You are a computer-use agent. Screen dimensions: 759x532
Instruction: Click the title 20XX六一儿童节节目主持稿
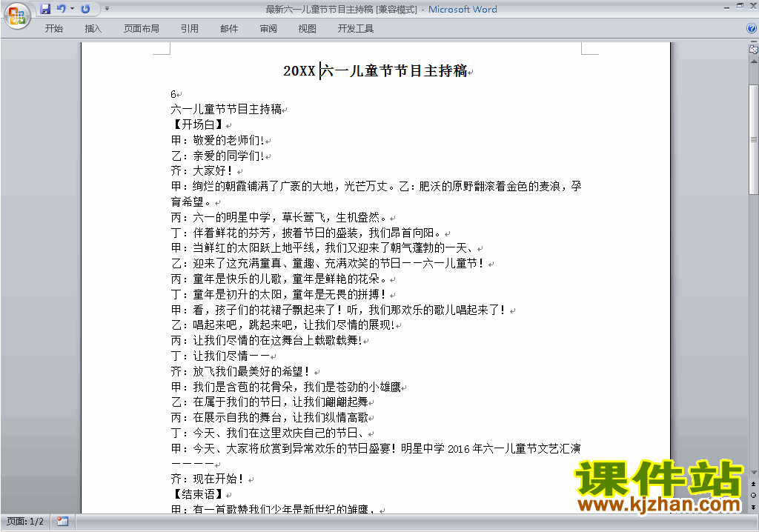pyautogui.click(x=375, y=70)
